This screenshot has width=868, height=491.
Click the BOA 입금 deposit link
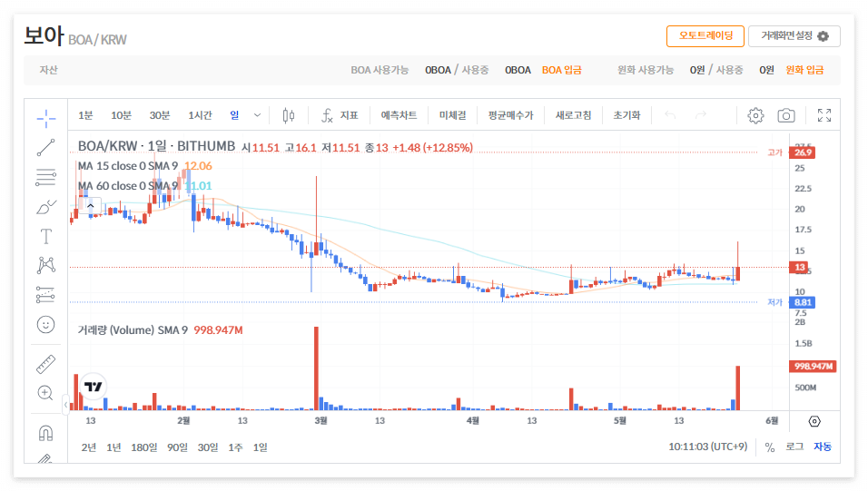[561, 70]
